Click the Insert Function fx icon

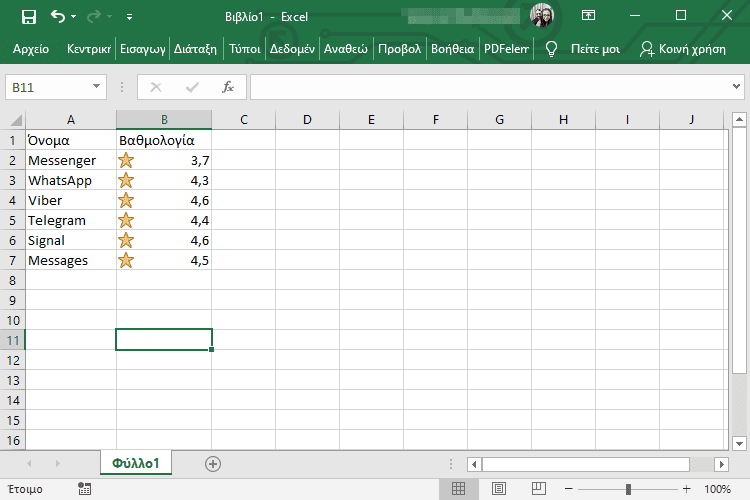(228, 87)
